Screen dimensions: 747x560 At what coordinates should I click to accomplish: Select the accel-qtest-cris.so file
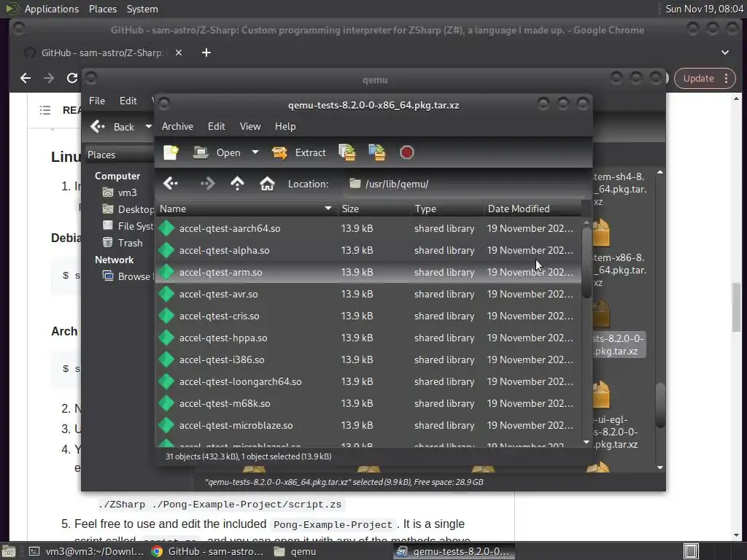368,316
